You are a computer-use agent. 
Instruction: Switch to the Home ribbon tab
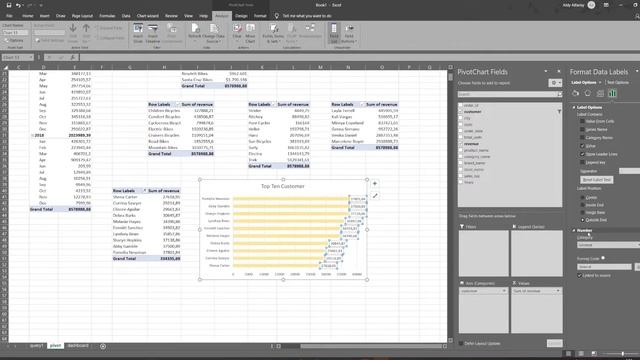pos(28,16)
